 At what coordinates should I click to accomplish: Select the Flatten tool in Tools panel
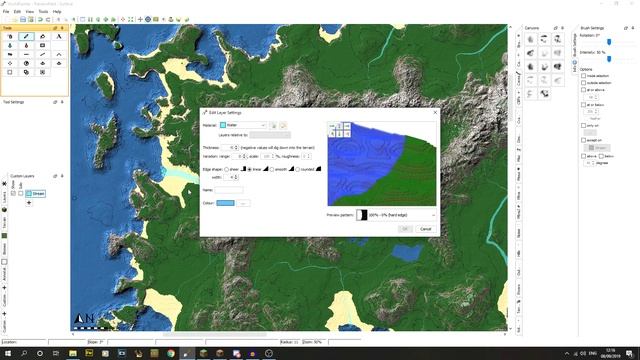pos(26,54)
